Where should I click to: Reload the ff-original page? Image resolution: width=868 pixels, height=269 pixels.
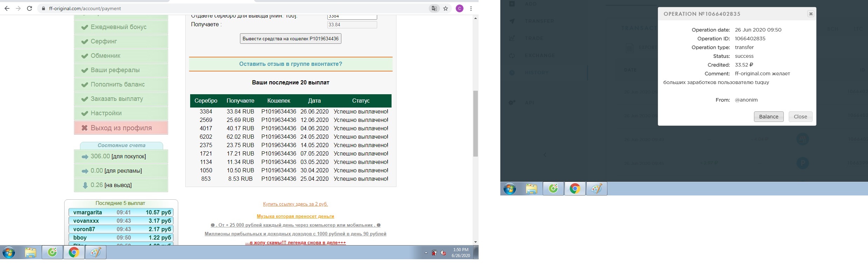30,8
